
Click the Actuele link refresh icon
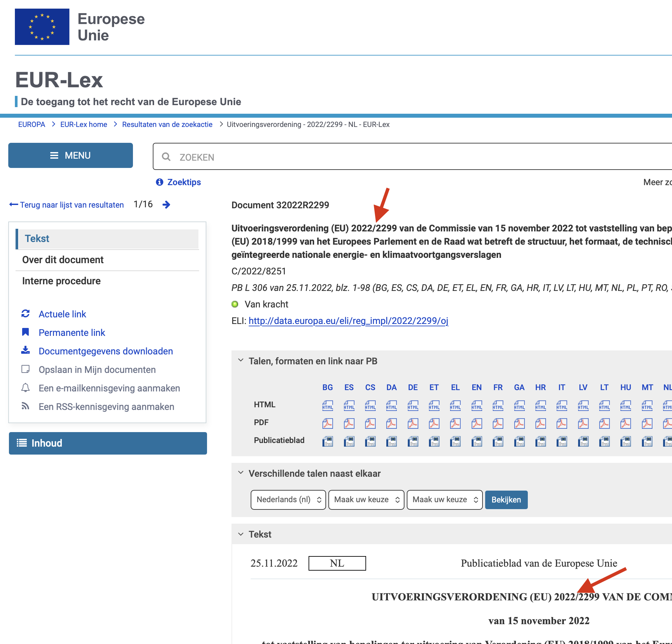point(25,314)
